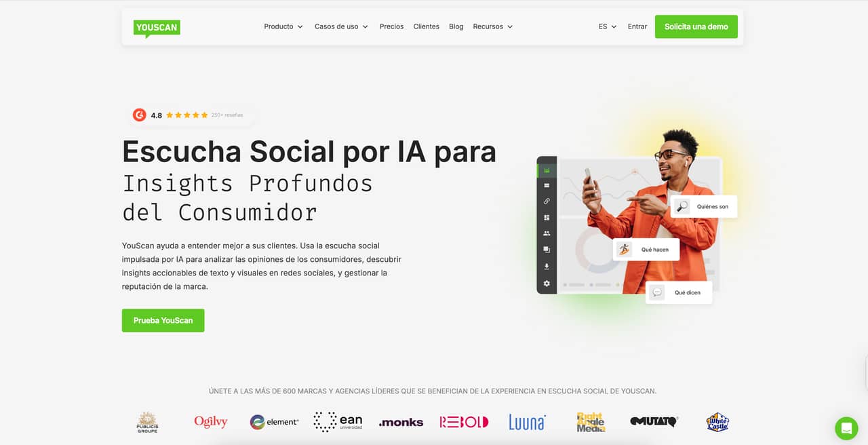Viewport: 868px width, 445px height.
Task: Click the speech bubble icon beside Qué dicen
Action: [x=657, y=292]
